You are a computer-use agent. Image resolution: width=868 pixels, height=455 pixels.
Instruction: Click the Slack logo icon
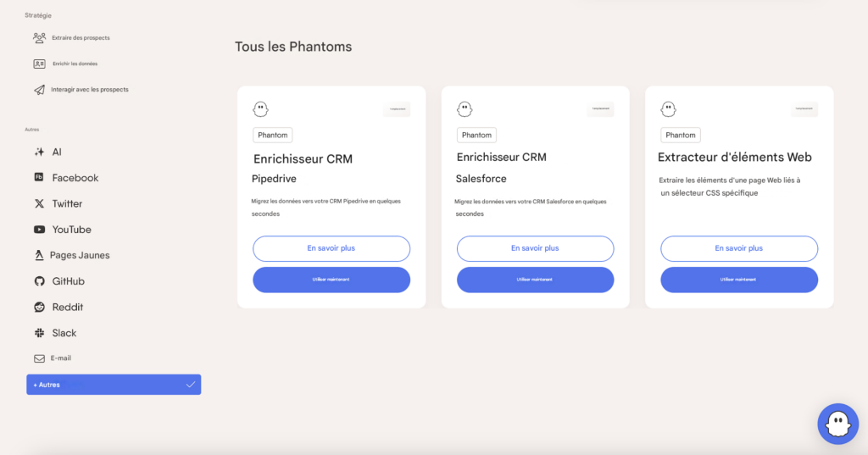[39, 333]
